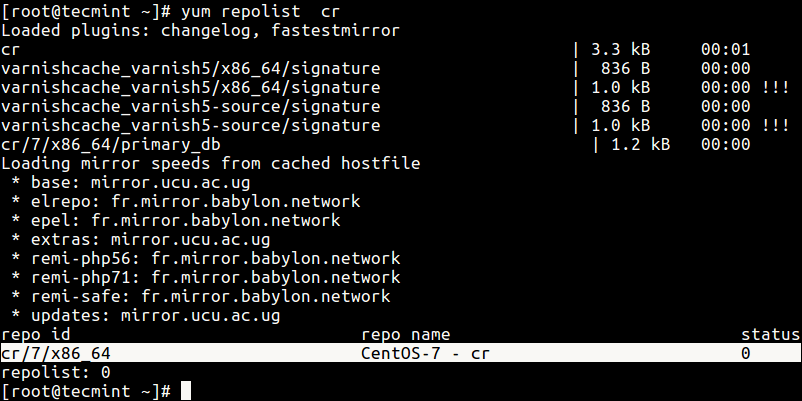Click the 3.3 kB download size value
Viewport: 802px width, 401px height.
coord(620,49)
